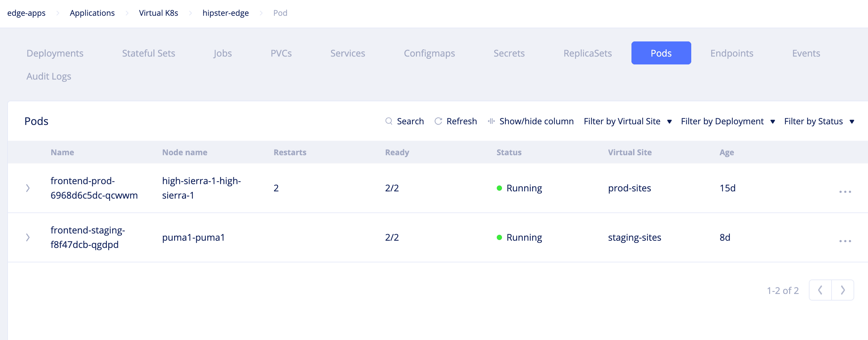This screenshot has height=340, width=868.
Task: Sort by the Restarts column header
Action: [x=290, y=153]
